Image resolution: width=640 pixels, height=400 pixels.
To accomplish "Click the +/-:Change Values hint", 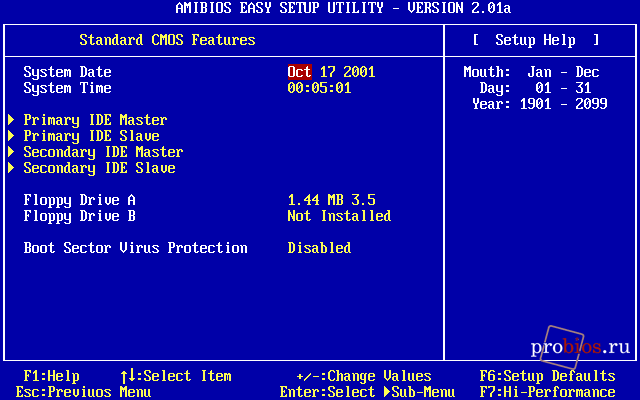I will (x=364, y=376).
